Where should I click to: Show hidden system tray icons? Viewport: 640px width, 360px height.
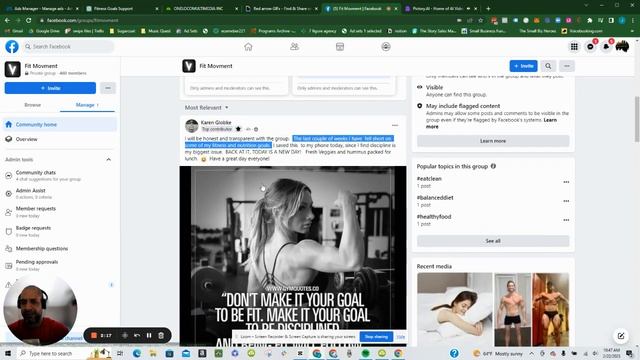(x=531, y=353)
